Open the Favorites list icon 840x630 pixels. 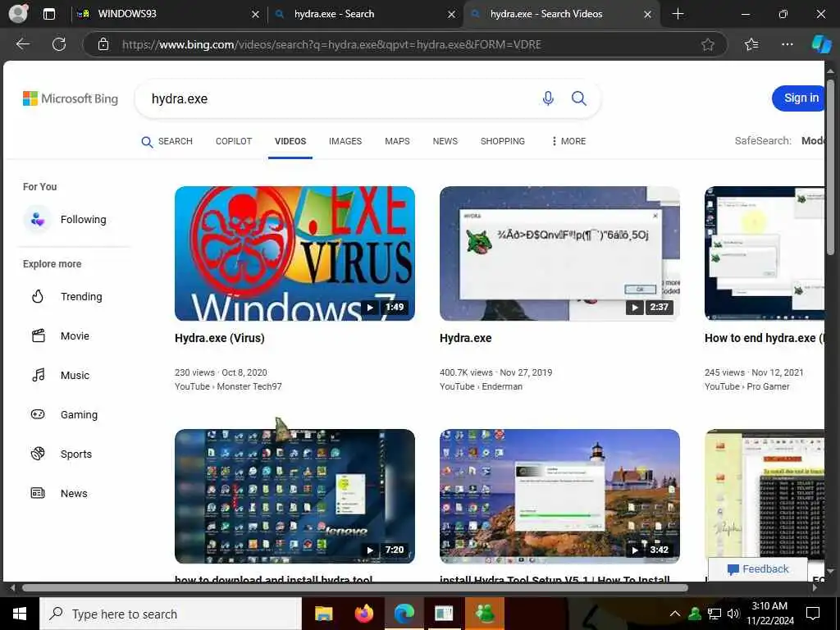point(751,44)
